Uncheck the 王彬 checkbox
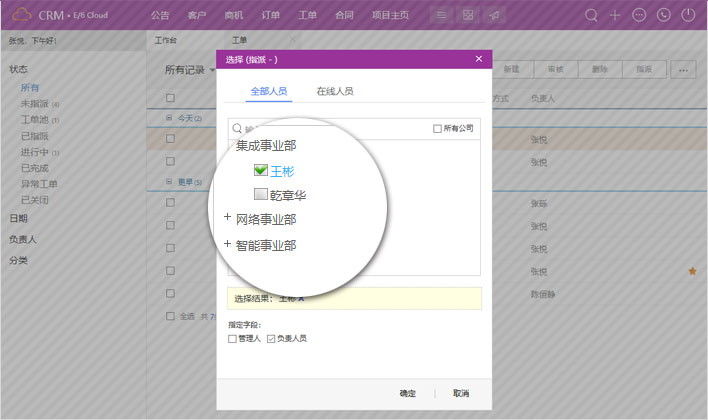The width and height of the screenshot is (708, 420). (261, 171)
